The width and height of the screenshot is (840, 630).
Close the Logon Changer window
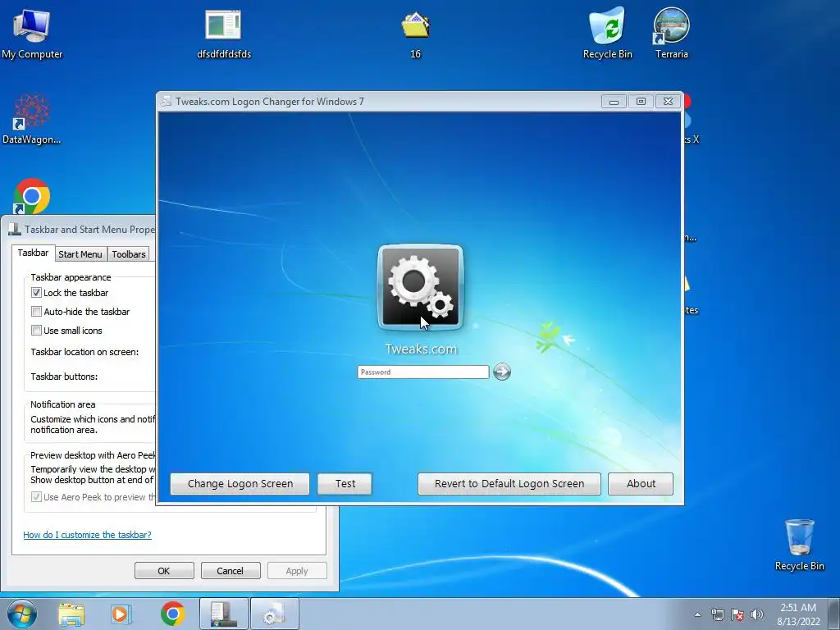(668, 101)
